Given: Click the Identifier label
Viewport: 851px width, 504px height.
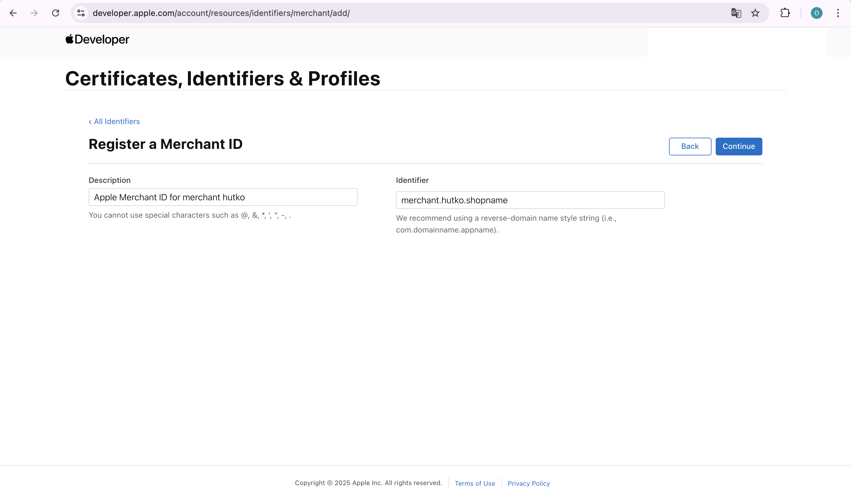Looking at the screenshot, I should (412, 180).
